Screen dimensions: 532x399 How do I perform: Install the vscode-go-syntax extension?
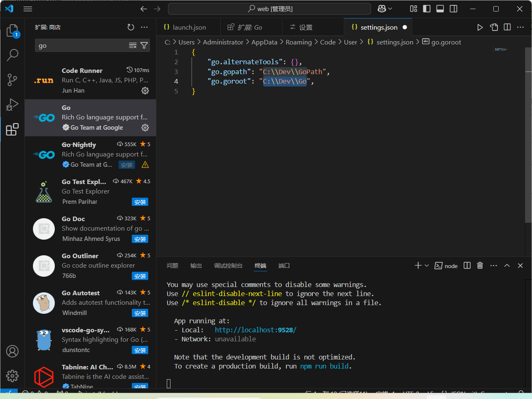tap(140, 350)
